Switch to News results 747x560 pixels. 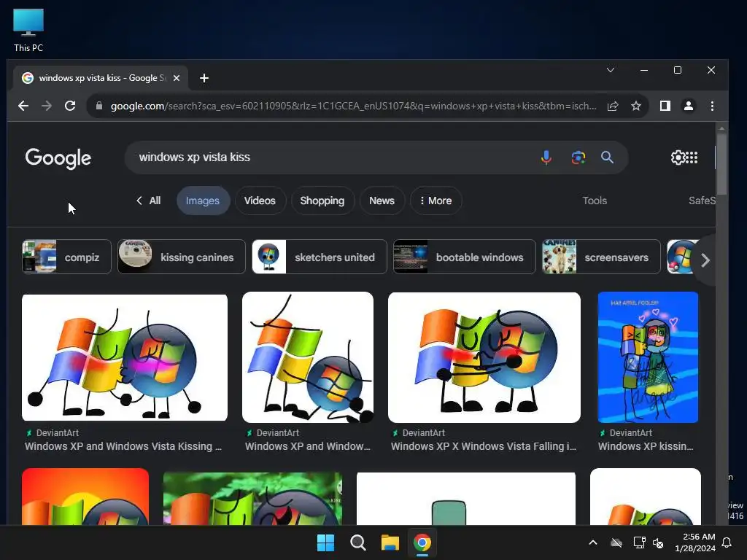pyautogui.click(x=382, y=201)
